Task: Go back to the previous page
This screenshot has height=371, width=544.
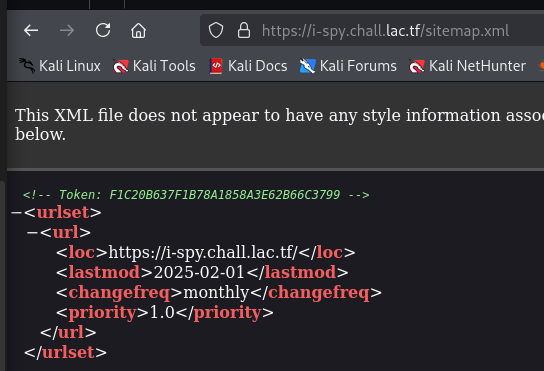Action: coord(31,31)
